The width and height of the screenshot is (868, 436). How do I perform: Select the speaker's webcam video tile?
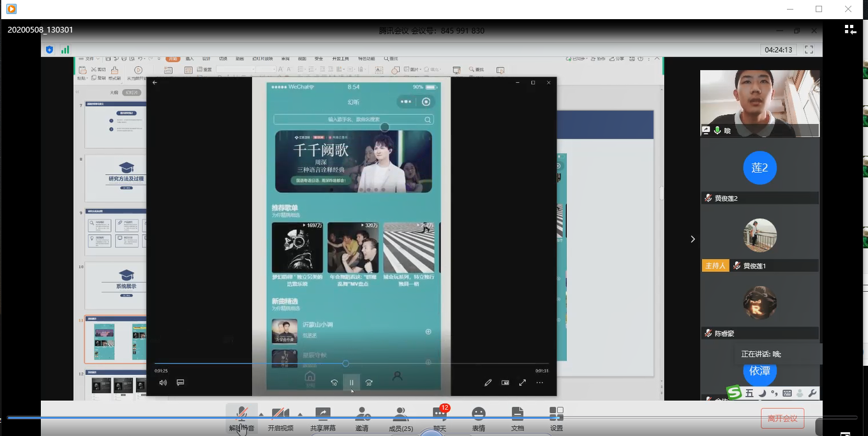pos(759,103)
